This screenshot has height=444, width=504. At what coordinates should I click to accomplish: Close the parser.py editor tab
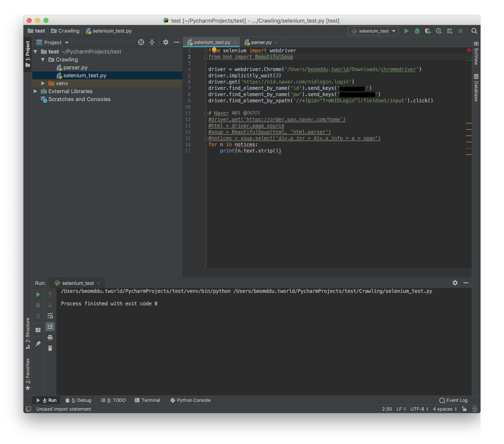click(276, 42)
